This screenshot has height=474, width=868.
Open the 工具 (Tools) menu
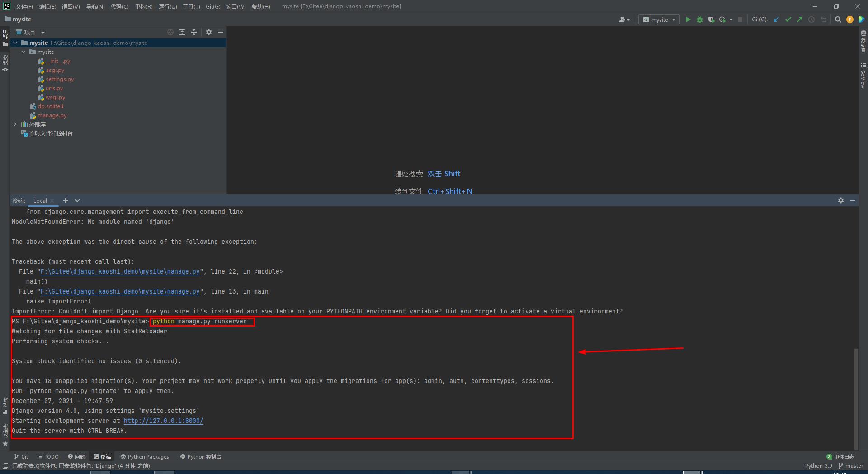[x=191, y=6]
